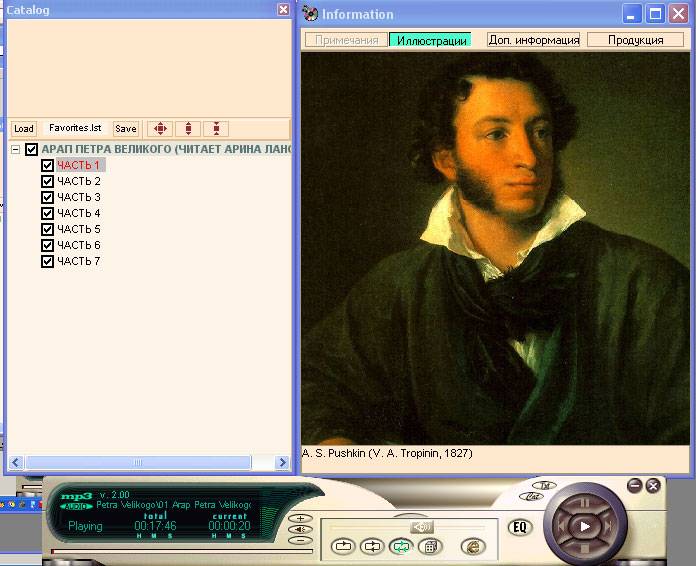Viewport: 696px width, 566px height.
Task: Close the mp3 player with its round X
Action: 653,486
